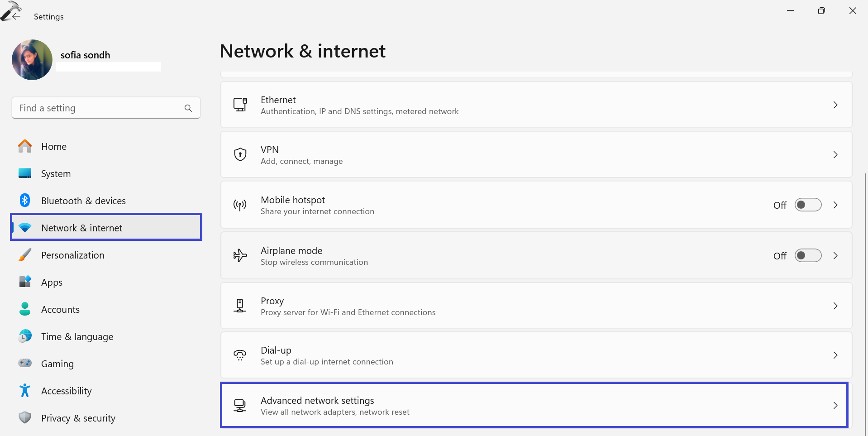Screen dimensions: 868x436
Task: Turn on the Mobile hotspot toggle
Action: pyautogui.click(x=808, y=205)
